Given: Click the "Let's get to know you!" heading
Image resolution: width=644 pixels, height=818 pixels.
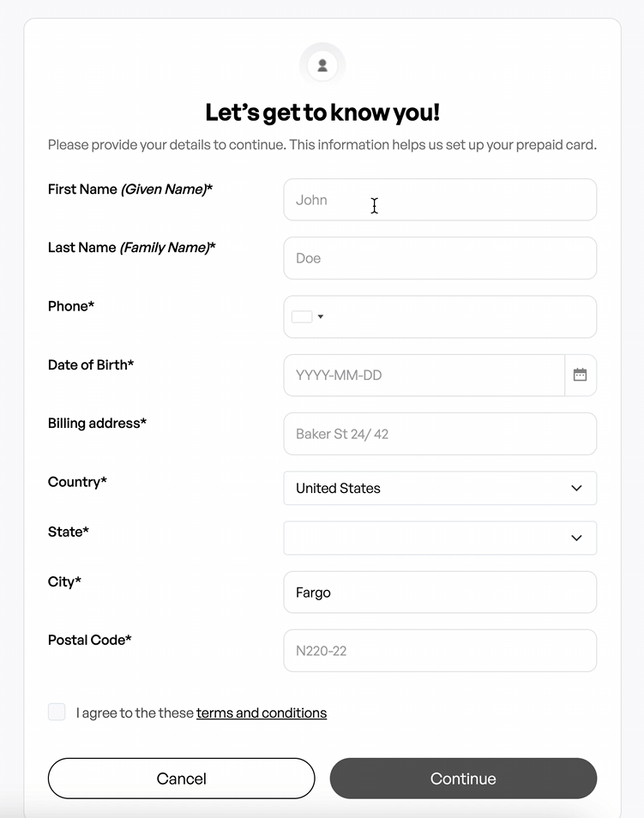Looking at the screenshot, I should point(322,112).
